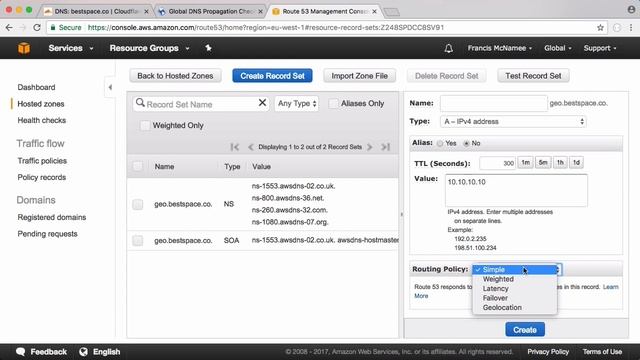640x360 pixels.
Task: Click the globe language icon
Action: (83, 352)
